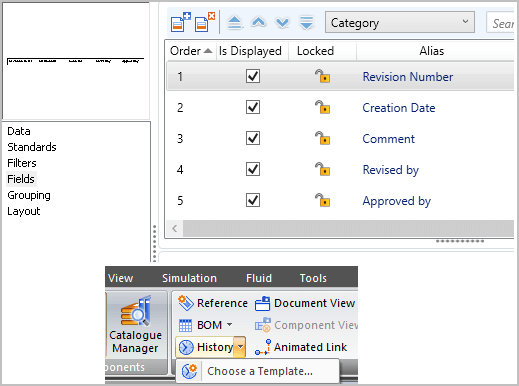Select the Comment alias
The image size is (519, 386).
389,139
